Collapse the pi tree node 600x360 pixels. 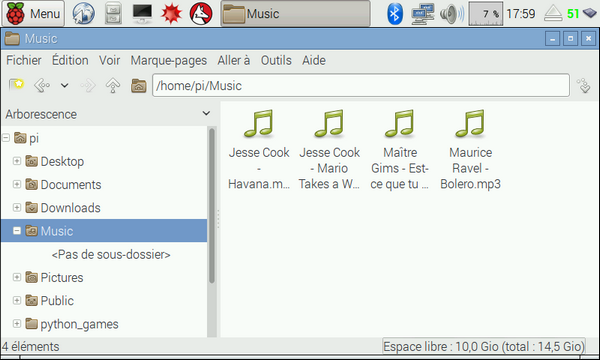[x=6, y=138]
